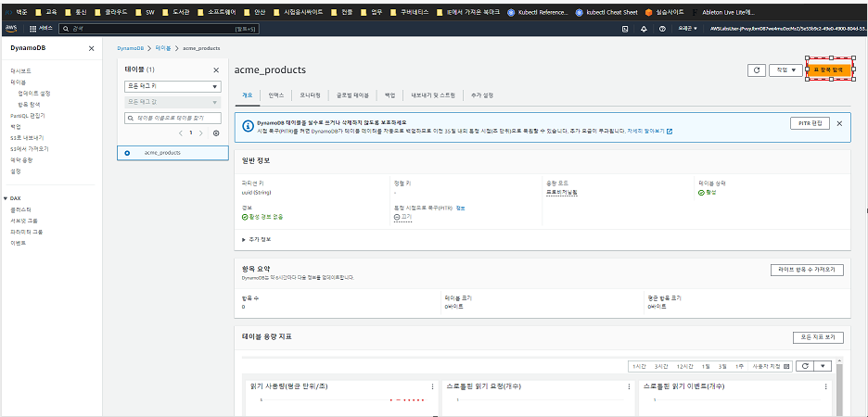Viewport: 868px width, 417px height.
Task: Click the table name search field
Action: (172, 118)
